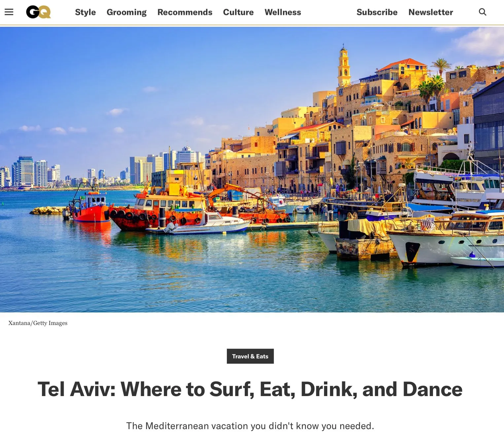Image resolution: width=504 pixels, height=445 pixels.
Task: Click the distant skyscraper skyline in photo
Action: tap(99, 170)
